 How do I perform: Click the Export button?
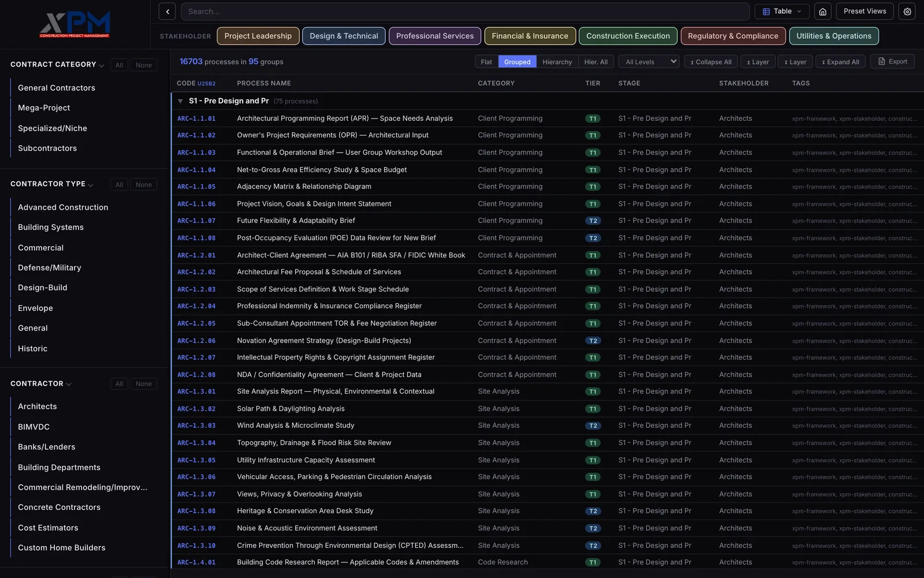coord(893,61)
